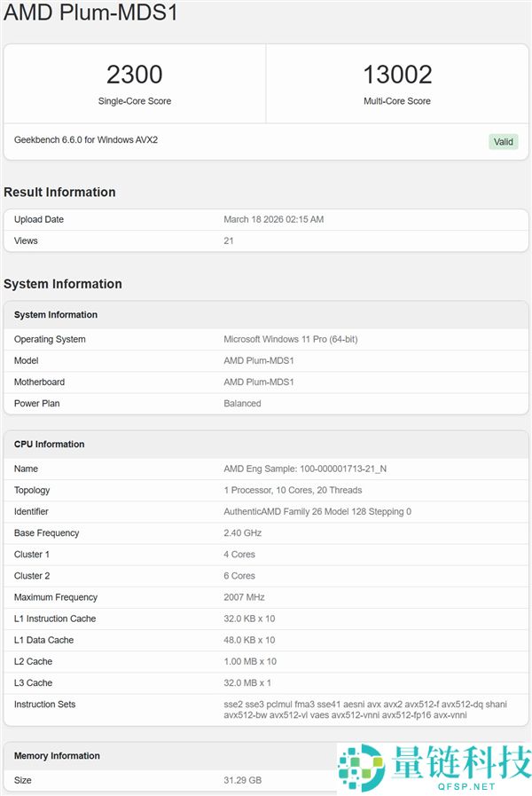Click the green Valid badge
Image resolution: width=532 pixels, height=796 pixels.
(504, 141)
